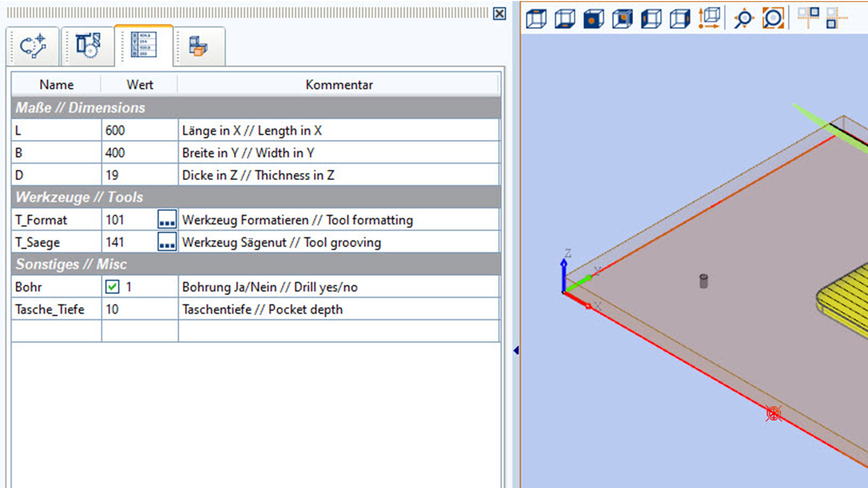Screen dimensions: 868x488
Task: Close the variables panel
Action: 499,14
